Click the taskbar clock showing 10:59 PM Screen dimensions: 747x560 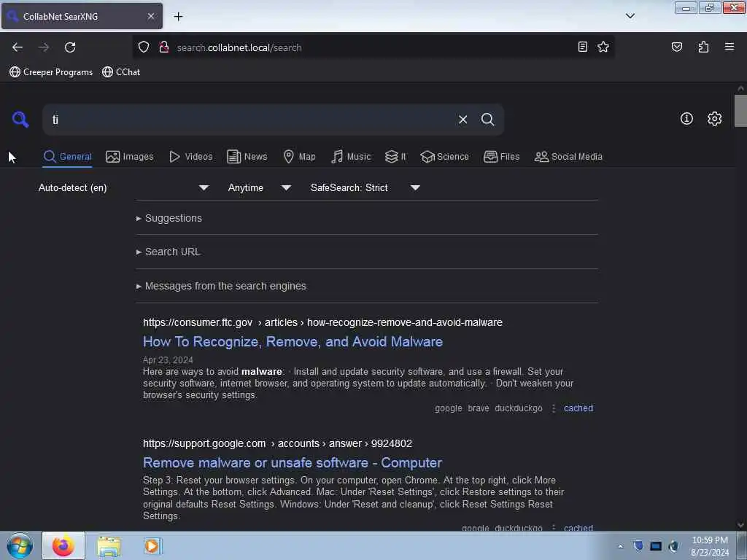(x=709, y=546)
